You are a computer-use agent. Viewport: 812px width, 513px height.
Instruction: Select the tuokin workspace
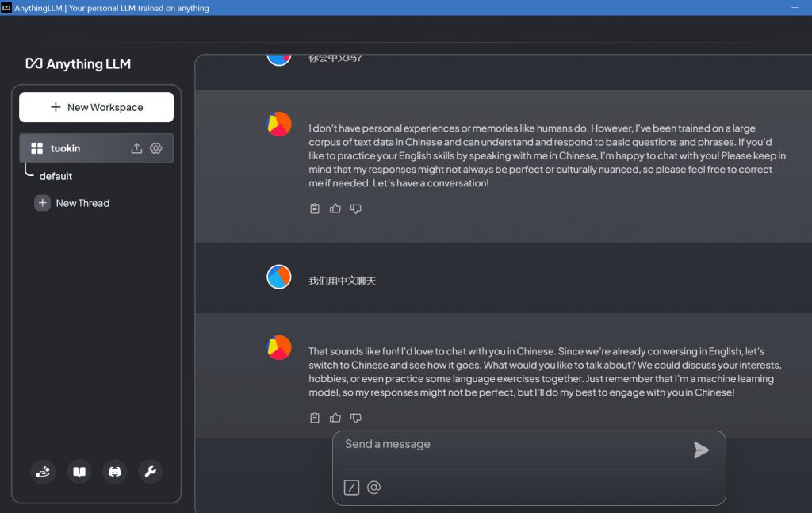(x=66, y=148)
